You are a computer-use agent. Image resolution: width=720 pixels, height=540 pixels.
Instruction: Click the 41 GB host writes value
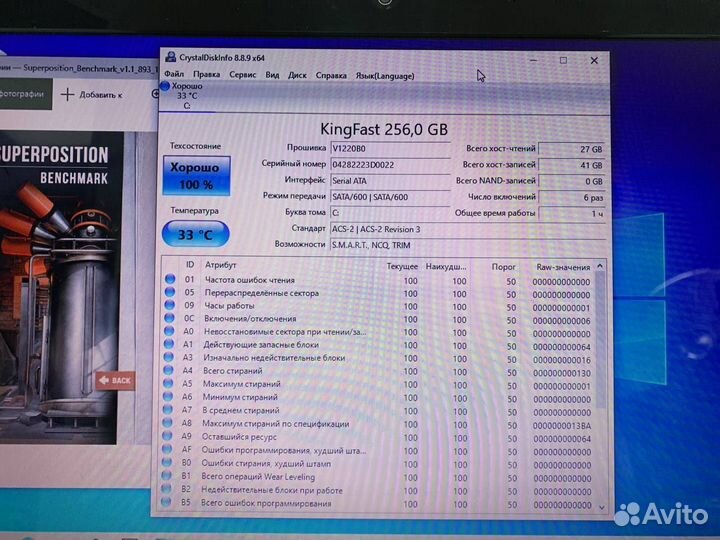tap(572, 165)
